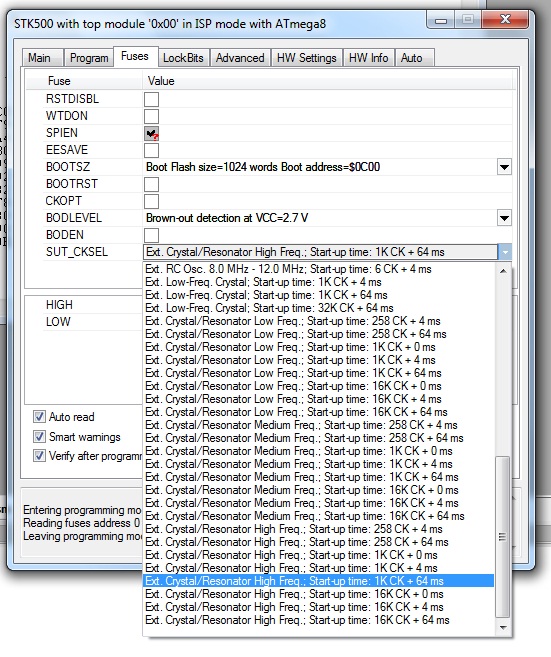Select Ext. RC Osc. 8.0 MHz - 12.0 MHz option

(318, 269)
